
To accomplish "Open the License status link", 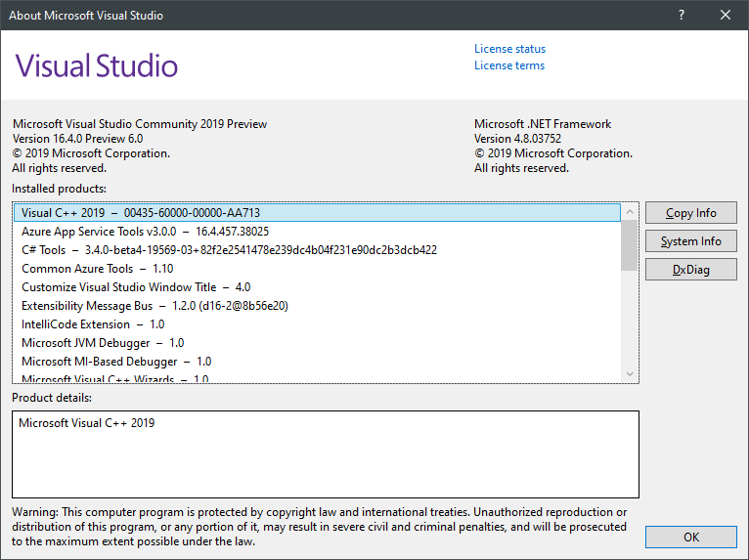I will click(x=509, y=49).
